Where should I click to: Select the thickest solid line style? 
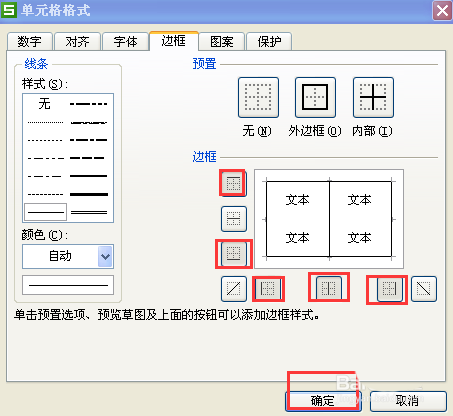[x=89, y=194]
